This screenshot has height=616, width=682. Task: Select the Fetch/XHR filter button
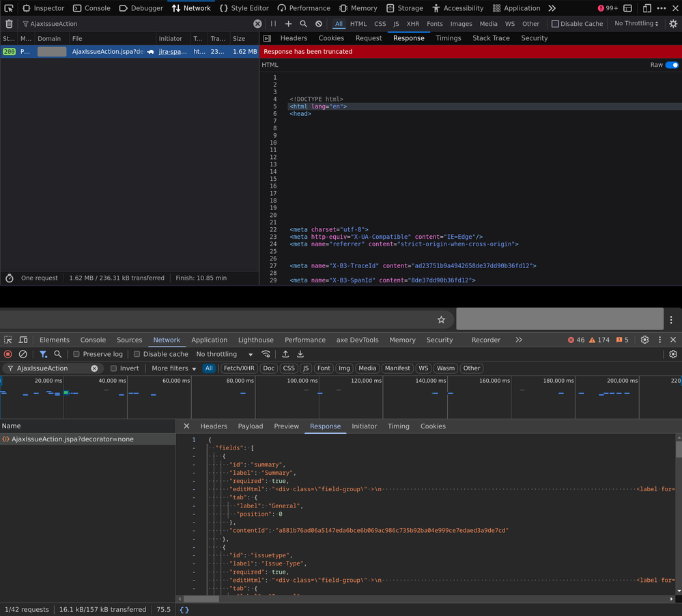point(239,368)
